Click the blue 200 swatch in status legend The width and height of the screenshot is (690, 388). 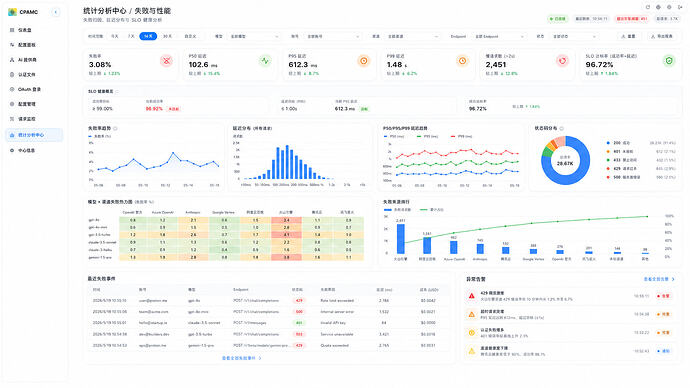point(608,143)
